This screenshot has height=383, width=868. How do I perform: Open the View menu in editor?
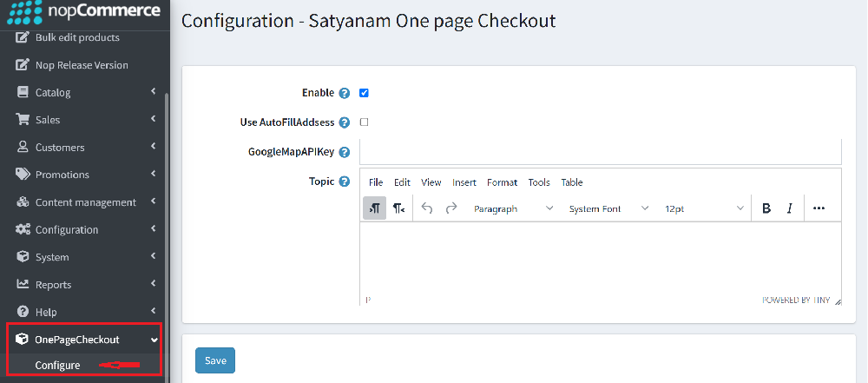pos(431,182)
